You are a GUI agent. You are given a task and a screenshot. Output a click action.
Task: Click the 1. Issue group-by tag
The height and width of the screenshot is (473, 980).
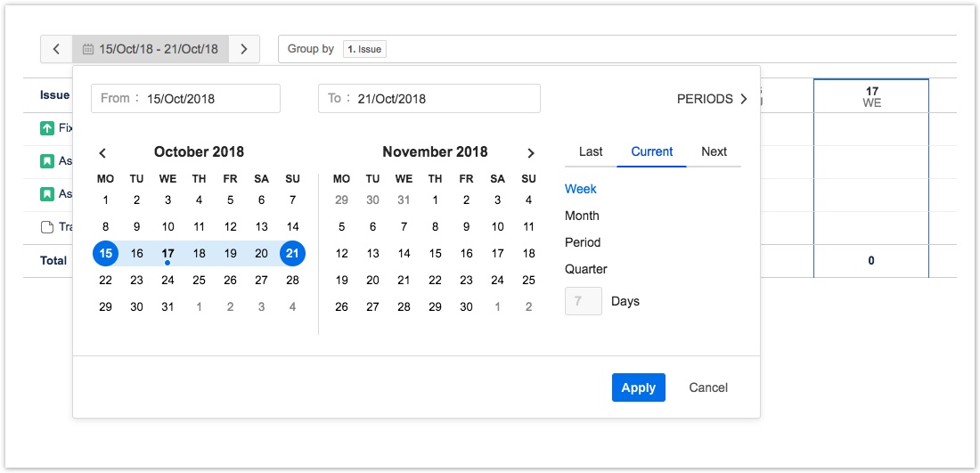[364, 49]
